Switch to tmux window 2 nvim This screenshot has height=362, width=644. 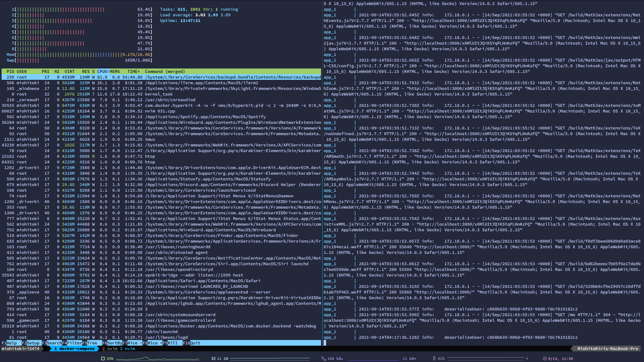click(x=110, y=349)
